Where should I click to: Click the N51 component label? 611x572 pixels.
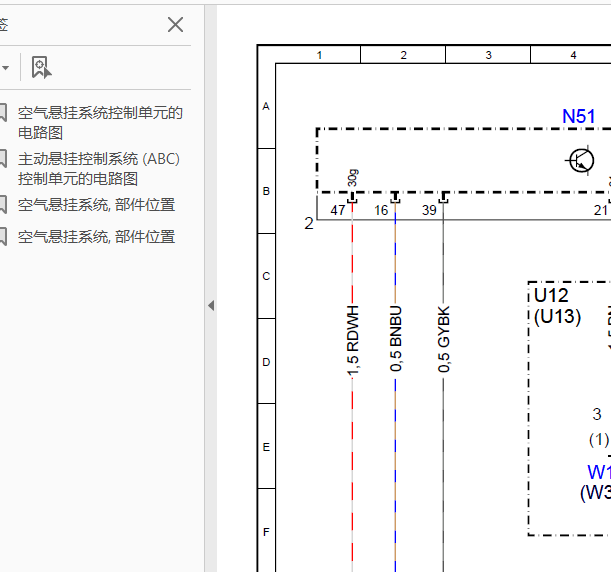pyautogui.click(x=579, y=116)
